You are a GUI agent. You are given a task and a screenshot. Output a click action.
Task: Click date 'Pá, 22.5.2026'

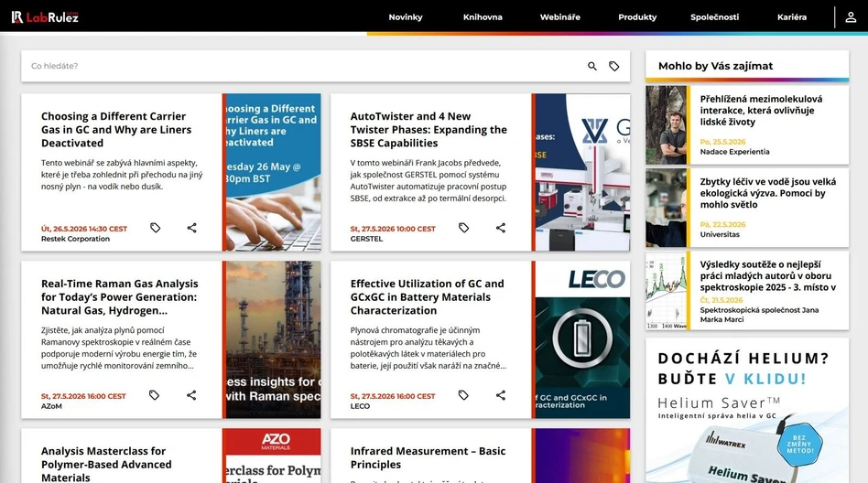pos(723,225)
